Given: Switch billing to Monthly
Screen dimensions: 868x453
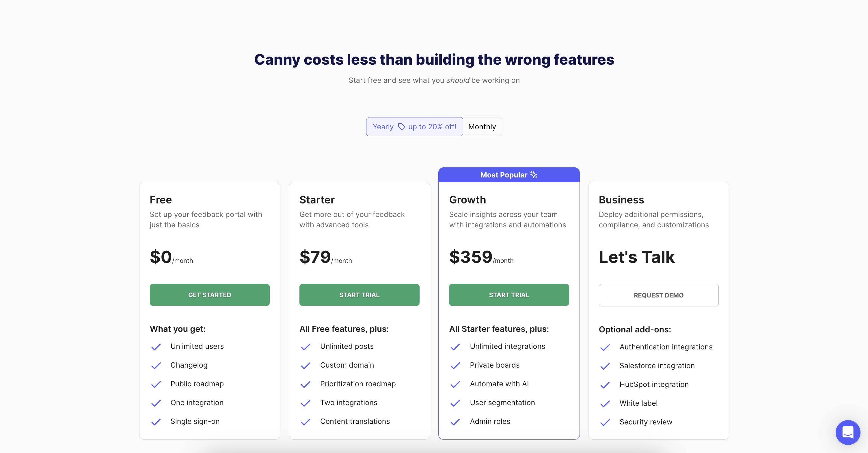Looking at the screenshot, I should click(x=482, y=127).
